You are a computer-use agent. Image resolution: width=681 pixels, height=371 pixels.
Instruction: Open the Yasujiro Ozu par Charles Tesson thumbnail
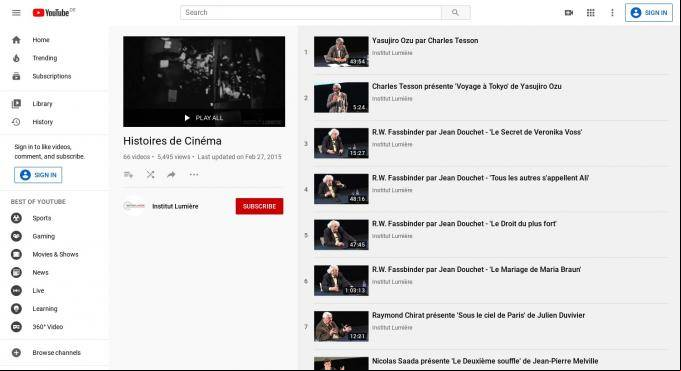(341, 52)
